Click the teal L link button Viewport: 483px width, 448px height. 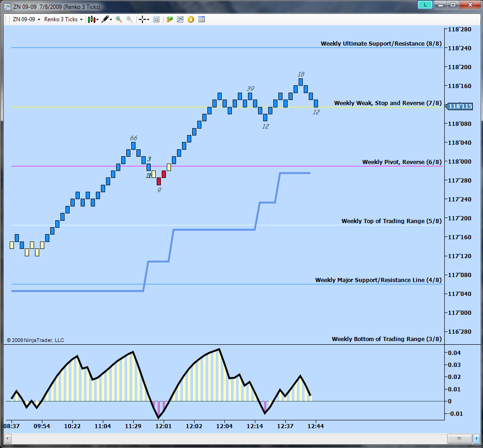[x=425, y=5]
